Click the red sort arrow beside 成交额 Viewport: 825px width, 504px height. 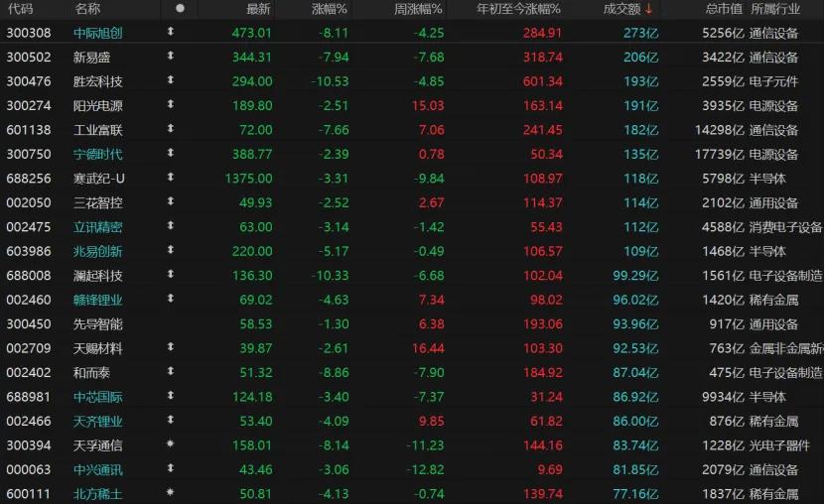(648, 8)
